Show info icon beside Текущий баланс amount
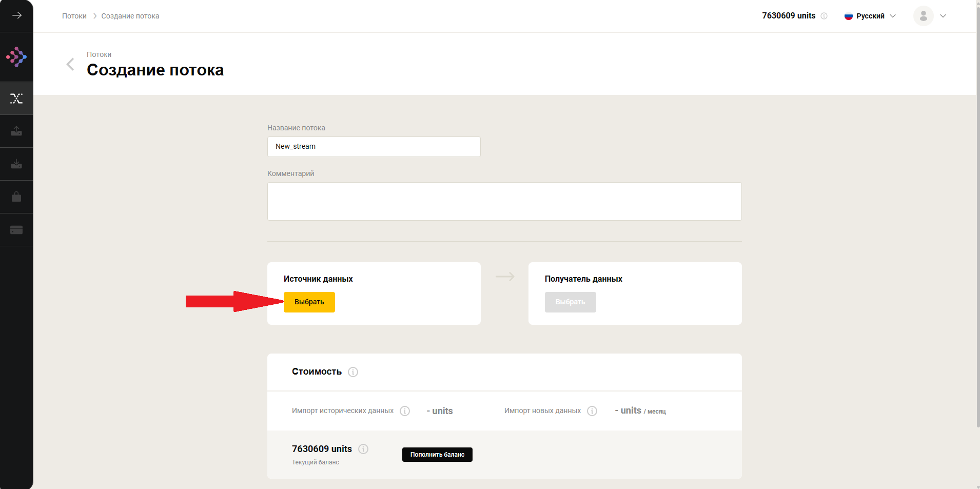This screenshot has width=980, height=489. [363, 449]
